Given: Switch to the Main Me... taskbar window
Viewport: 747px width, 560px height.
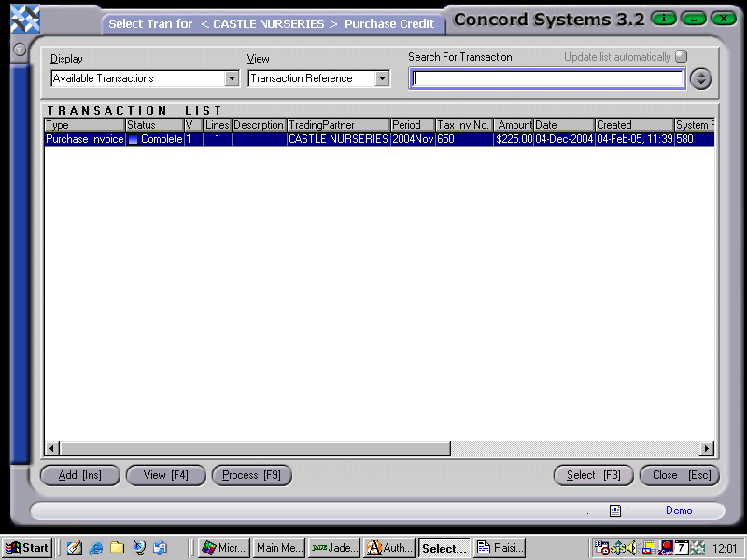Looking at the screenshot, I should pos(278,548).
